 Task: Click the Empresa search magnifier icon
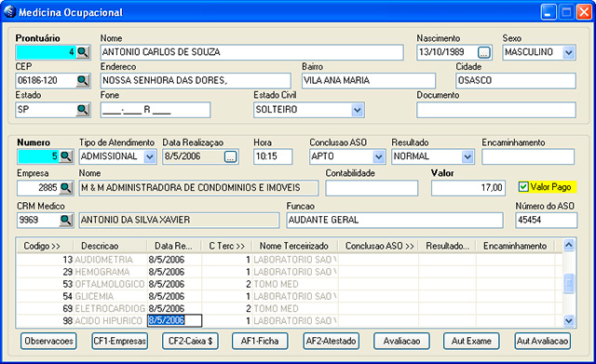[66, 188]
